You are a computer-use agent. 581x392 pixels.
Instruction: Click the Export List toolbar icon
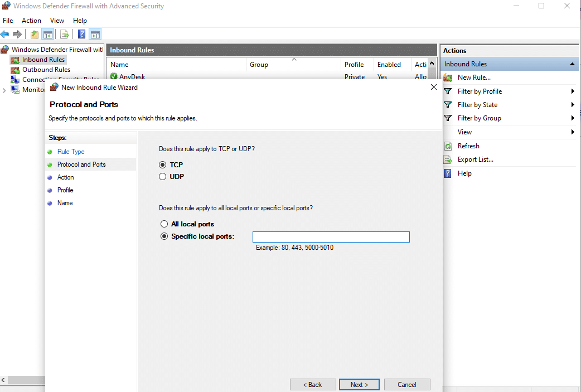click(x=64, y=34)
